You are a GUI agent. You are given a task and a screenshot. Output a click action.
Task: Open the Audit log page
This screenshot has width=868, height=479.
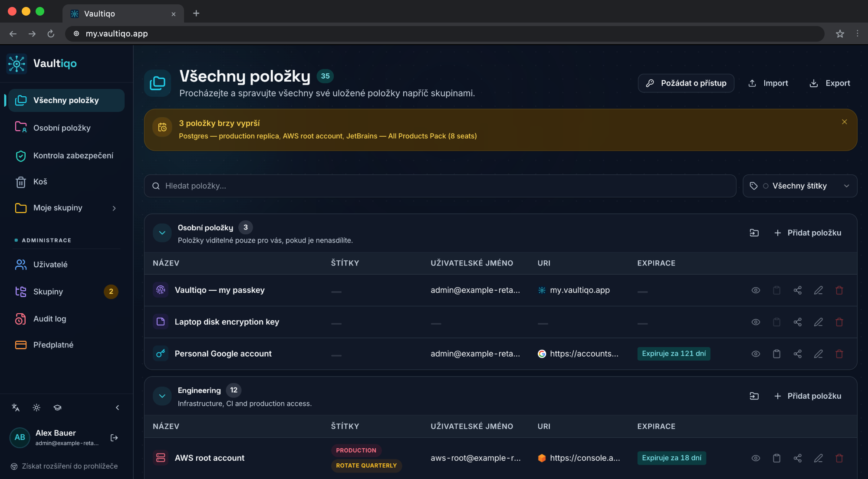coord(66,319)
